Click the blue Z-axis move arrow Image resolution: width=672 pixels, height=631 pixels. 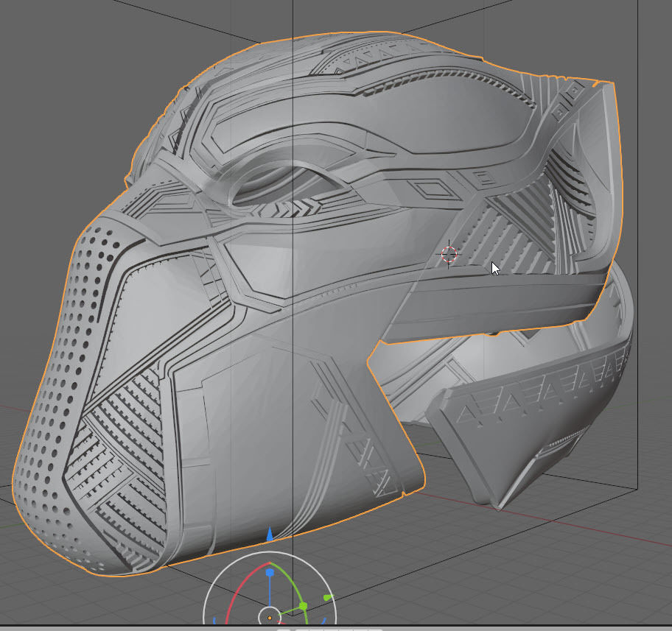[270, 535]
